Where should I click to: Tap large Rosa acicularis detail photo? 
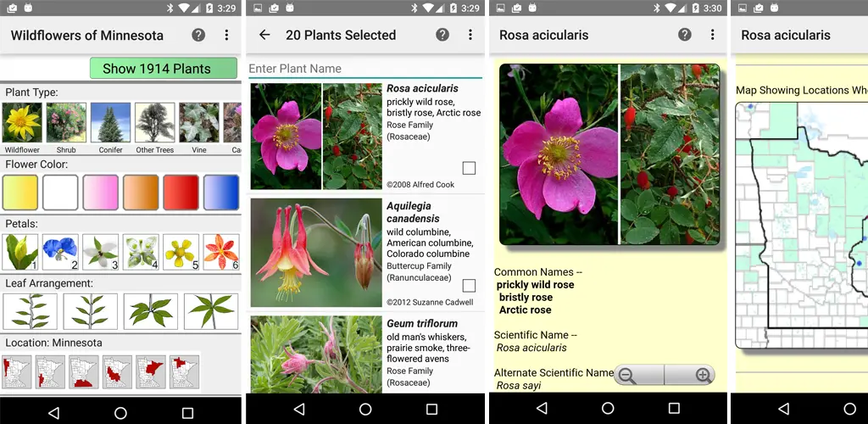pyautogui.click(x=609, y=153)
